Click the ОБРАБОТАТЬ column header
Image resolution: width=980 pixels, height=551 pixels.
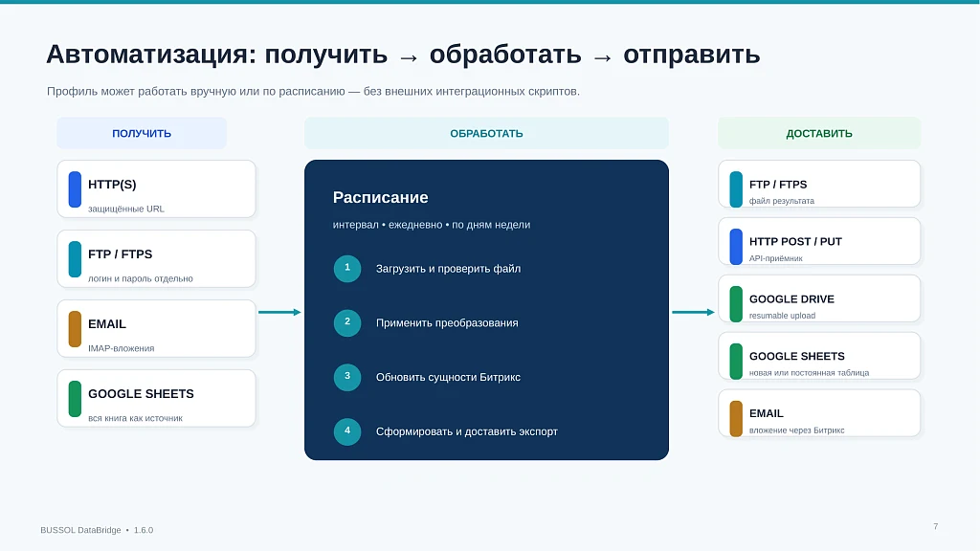(486, 133)
